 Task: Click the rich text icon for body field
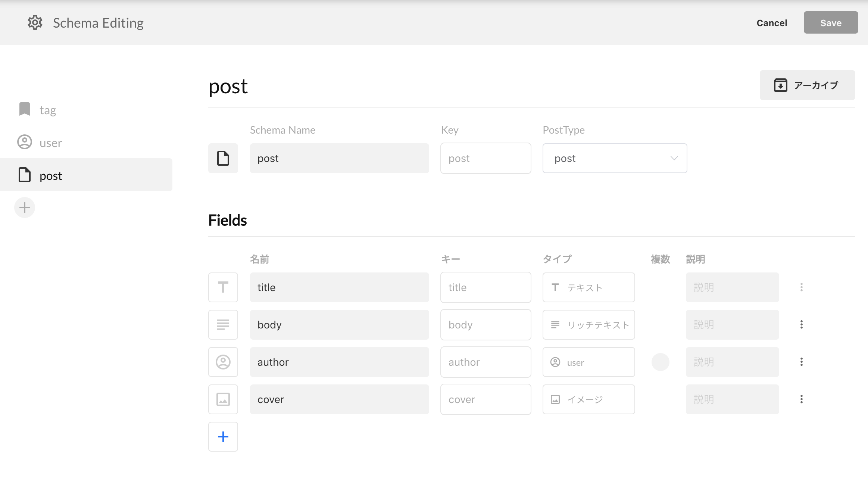click(x=223, y=325)
